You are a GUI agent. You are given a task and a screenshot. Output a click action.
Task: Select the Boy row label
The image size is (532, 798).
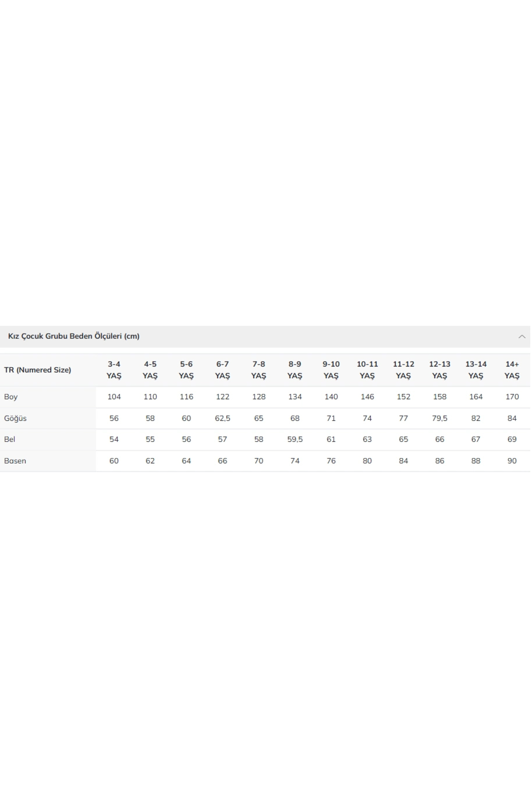(11, 397)
